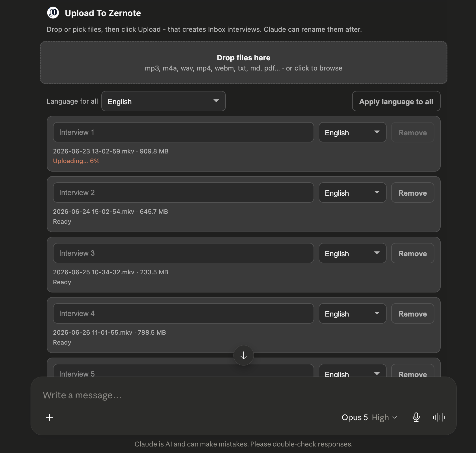Image resolution: width=476 pixels, height=453 pixels.
Task: Click Apply language to all button
Action: click(396, 101)
